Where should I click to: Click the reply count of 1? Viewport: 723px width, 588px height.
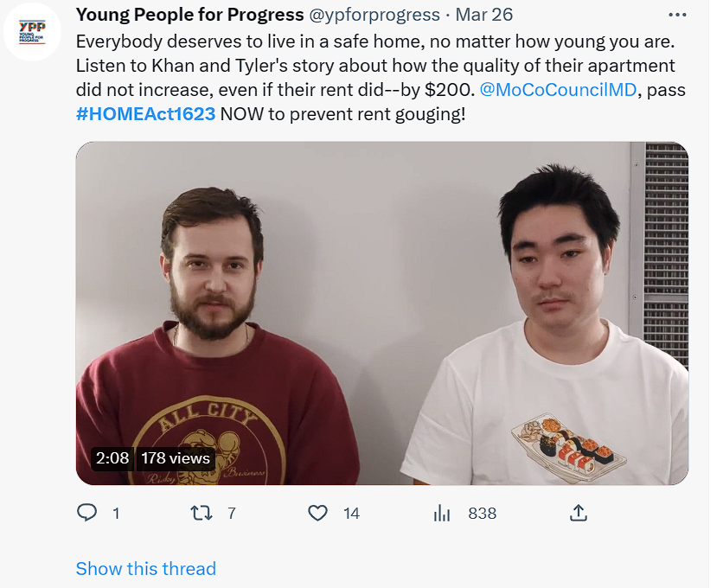pos(116,513)
